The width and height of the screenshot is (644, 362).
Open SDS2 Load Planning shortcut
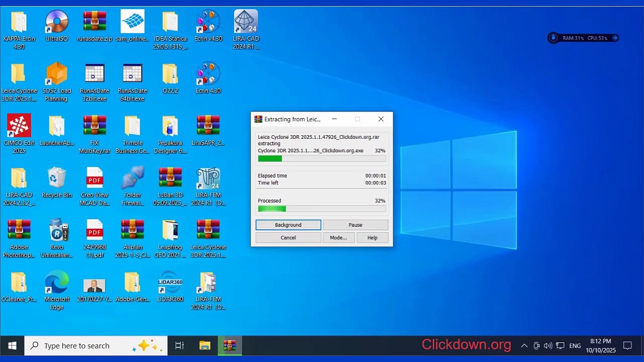pyautogui.click(x=57, y=82)
